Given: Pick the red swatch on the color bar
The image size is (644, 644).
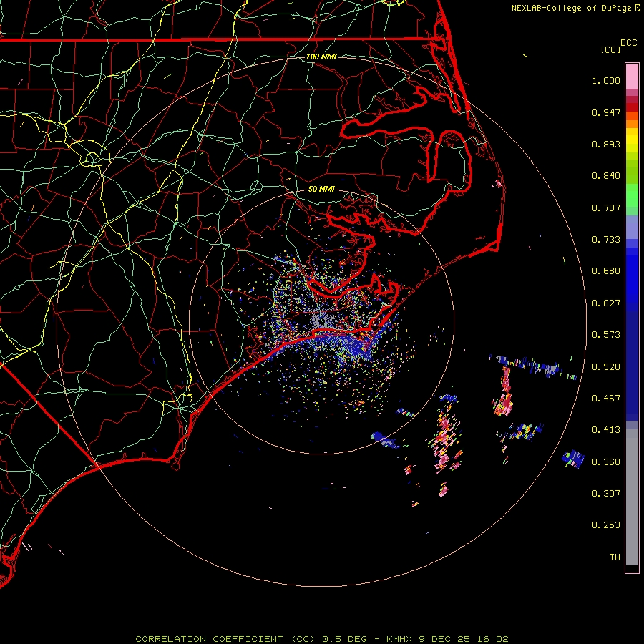Looking at the screenshot, I should click(632, 107).
